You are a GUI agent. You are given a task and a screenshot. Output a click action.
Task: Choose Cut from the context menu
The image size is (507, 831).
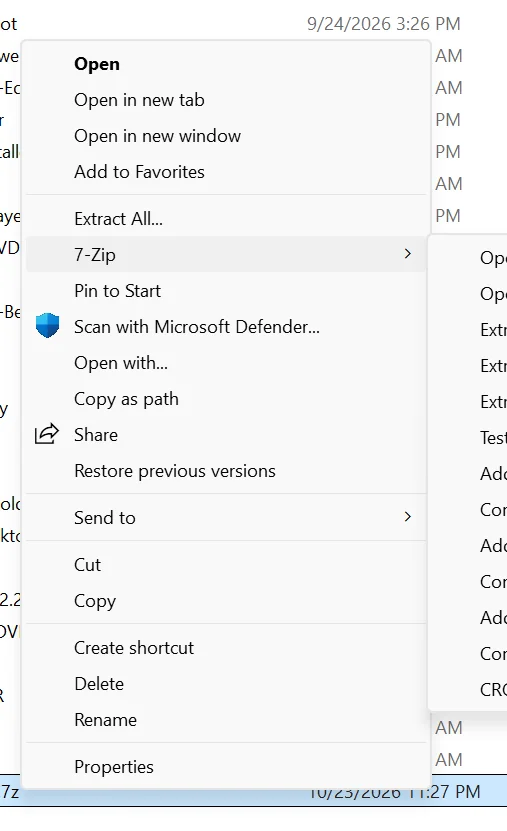(226, 565)
